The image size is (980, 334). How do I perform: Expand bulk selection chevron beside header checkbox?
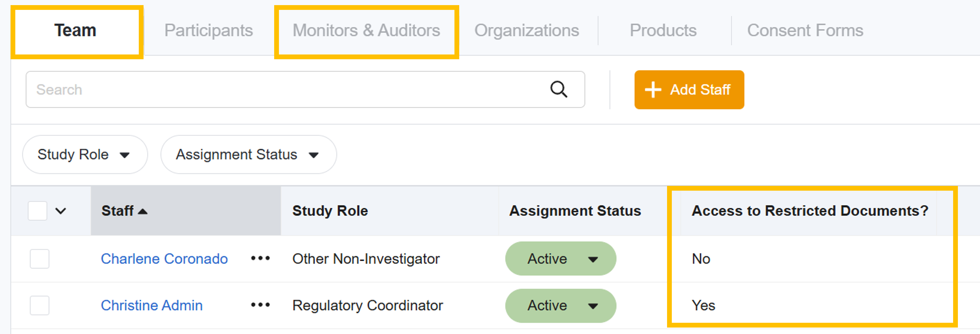point(61,211)
